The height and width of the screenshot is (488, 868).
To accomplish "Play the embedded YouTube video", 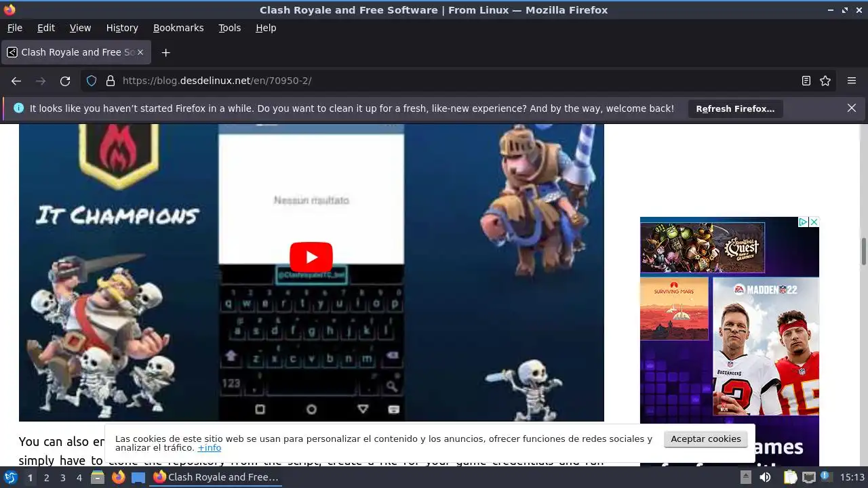I will click(311, 257).
